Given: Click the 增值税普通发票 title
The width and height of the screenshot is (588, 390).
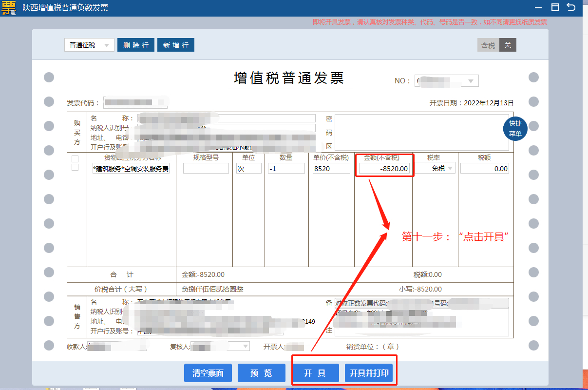Looking at the screenshot, I should tap(289, 78).
